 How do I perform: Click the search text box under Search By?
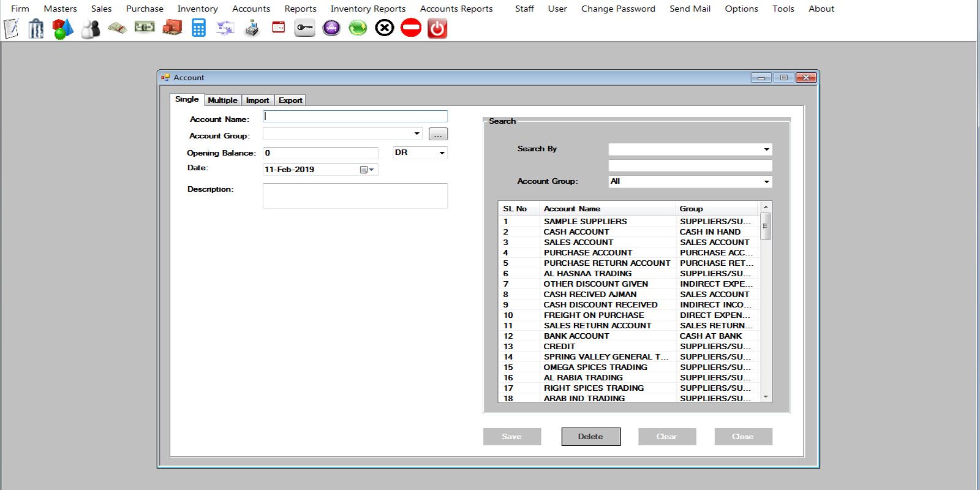(690, 165)
